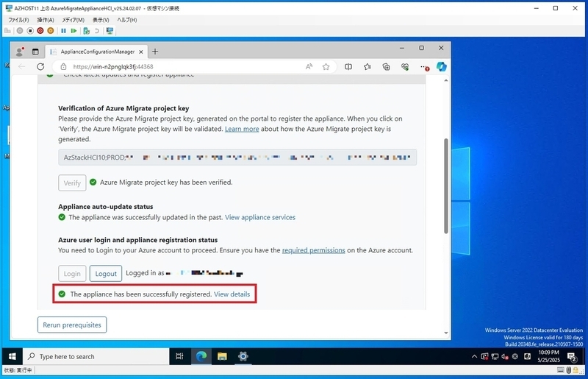Click the page vertical scrollbar thumb
The width and height of the screenshot is (588, 379).
(446, 186)
